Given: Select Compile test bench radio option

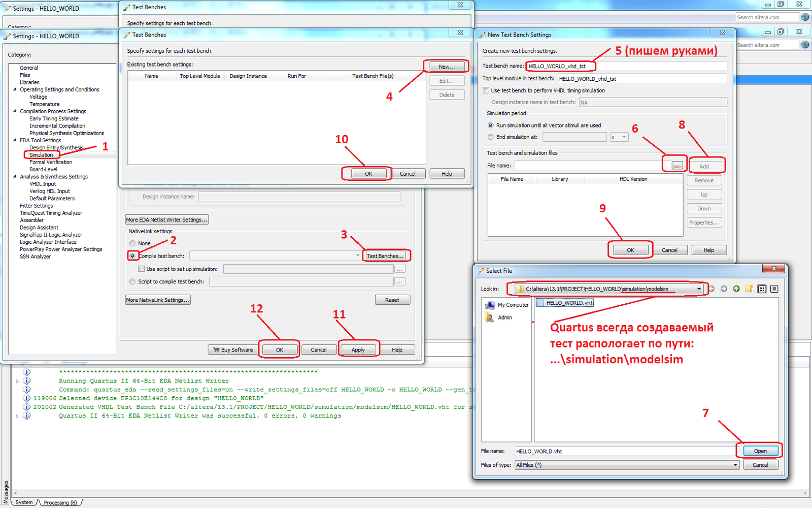Looking at the screenshot, I should click(132, 256).
